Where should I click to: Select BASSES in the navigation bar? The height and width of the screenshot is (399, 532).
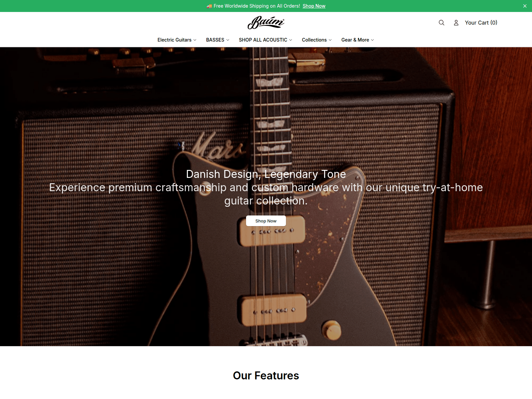point(215,40)
